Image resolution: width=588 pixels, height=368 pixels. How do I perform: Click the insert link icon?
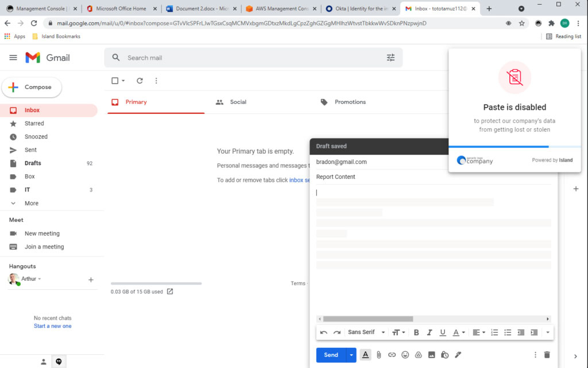[x=392, y=355]
